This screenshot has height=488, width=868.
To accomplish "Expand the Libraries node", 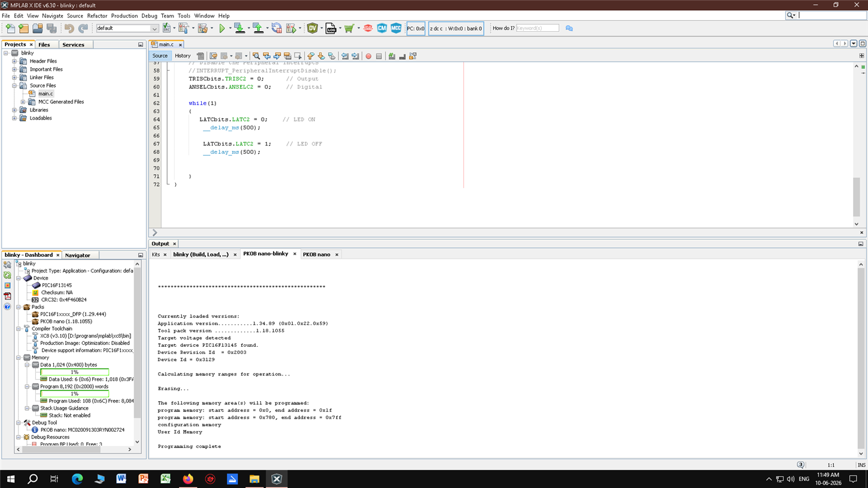I will (14, 110).
